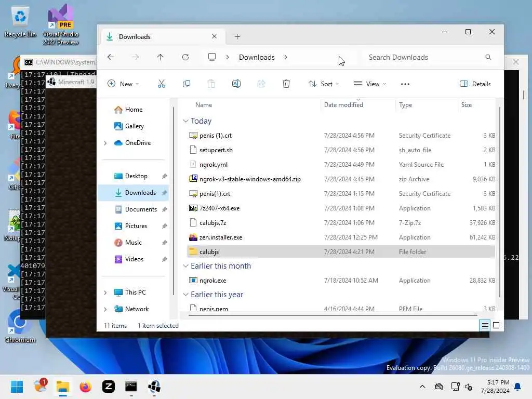The width and height of the screenshot is (532, 399).
Task: Click the file list vertical scrollbar
Action: pyautogui.click(x=499, y=202)
